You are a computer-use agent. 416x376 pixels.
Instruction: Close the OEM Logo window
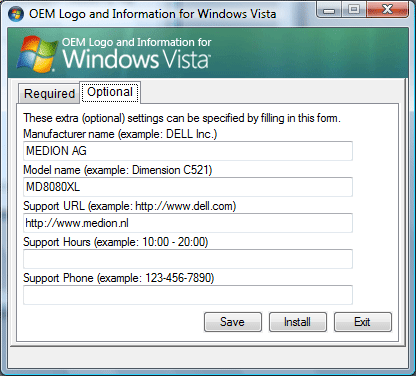click(387, 10)
